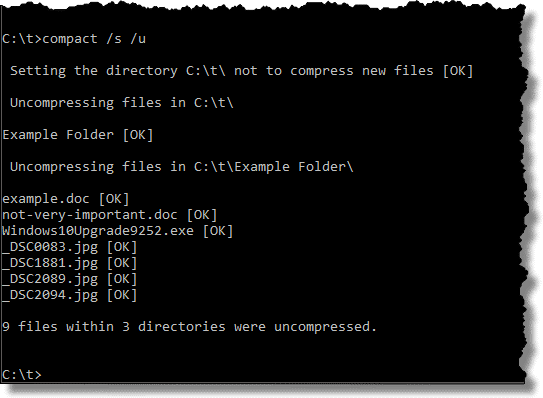Viewport: 543px width, 398px height.
Task: Click the _DSC1881.jpg entry
Action: click(x=50, y=263)
